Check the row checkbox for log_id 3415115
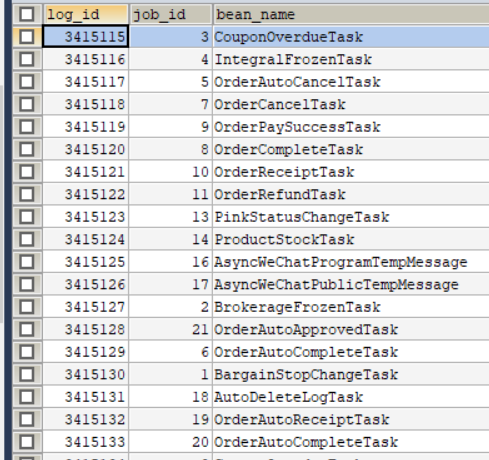The image size is (489, 460). (27, 37)
